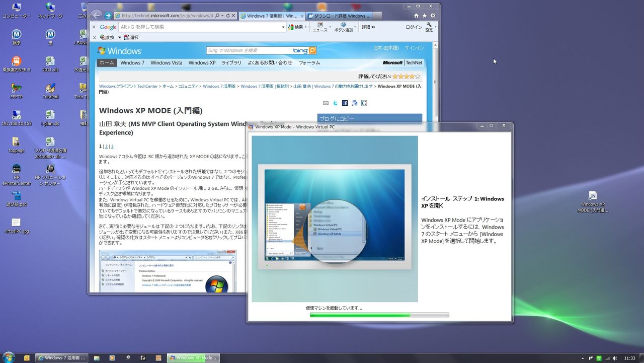Click the browser forward button
The height and width of the screenshot is (363, 644).
108,16
